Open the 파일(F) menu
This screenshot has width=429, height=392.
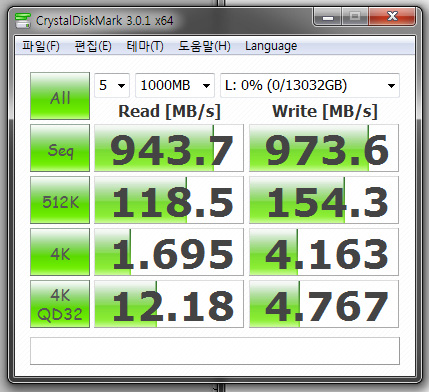coord(41,46)
